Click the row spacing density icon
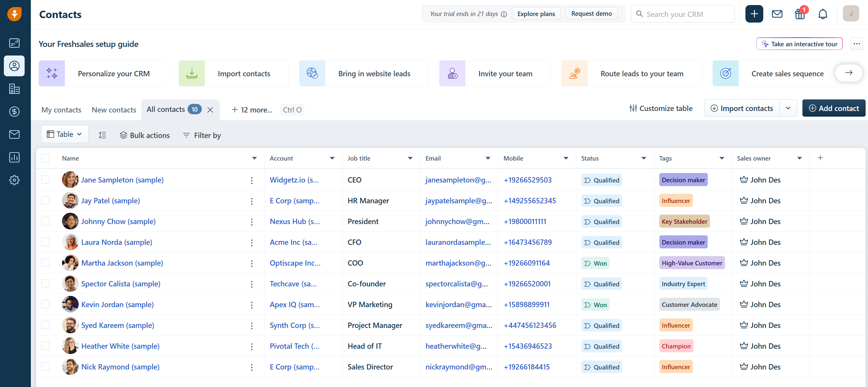Image resolution: width=868 pixels, height=387 pixels. click(102, 135)
